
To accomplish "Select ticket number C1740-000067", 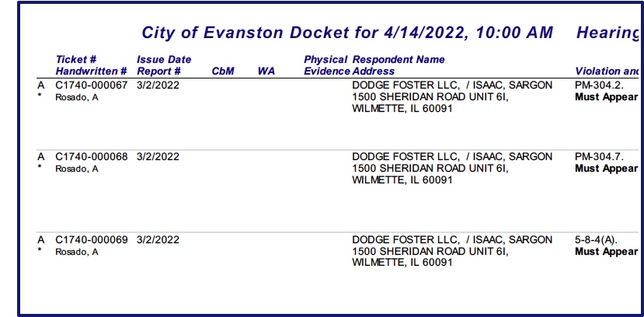I will pos(92,85).
